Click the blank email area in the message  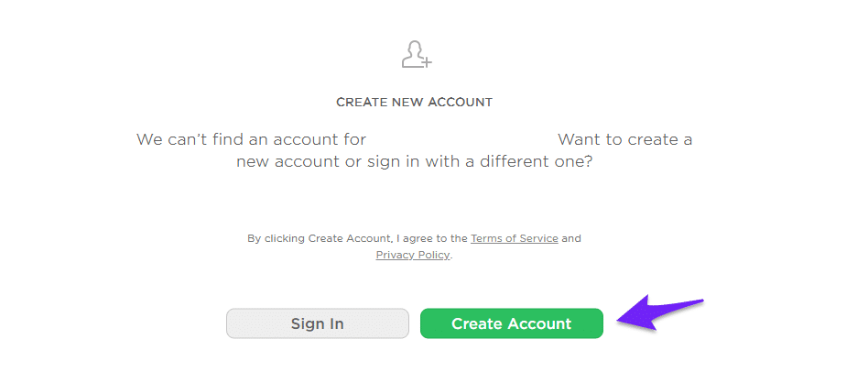point(461,140)
